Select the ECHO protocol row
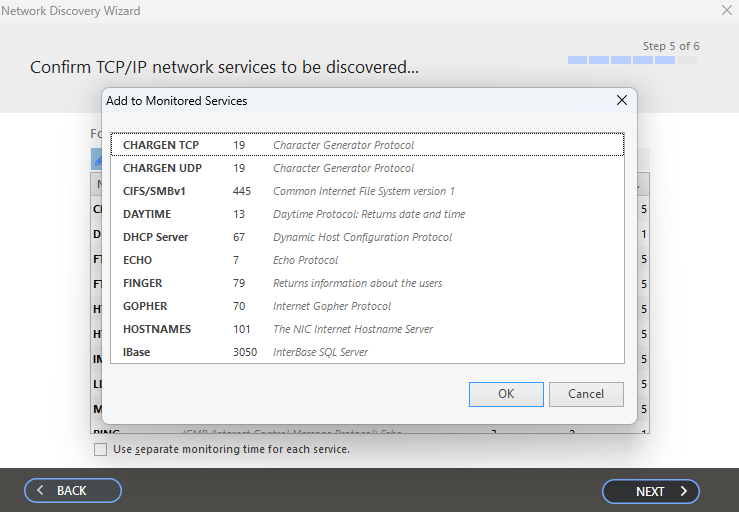This screenshot has height=512, width=739. (x=366, y=260)
